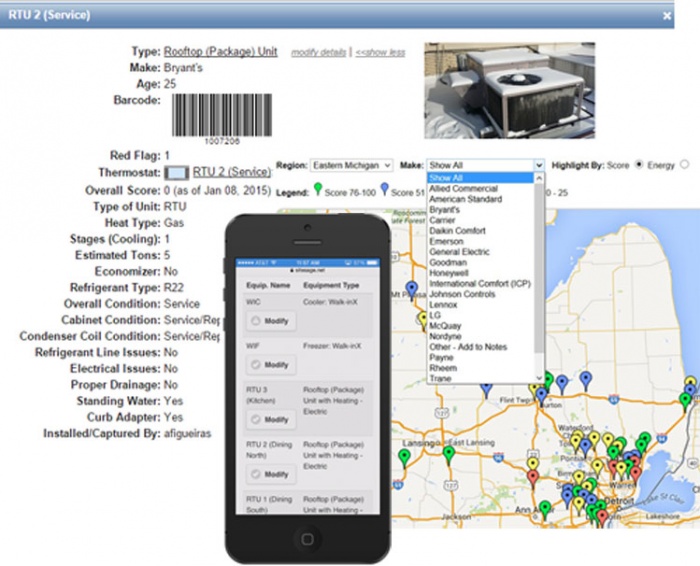Click the green legend pin Score 76-100
Screen dimensions: 700x566
point(317,189)
